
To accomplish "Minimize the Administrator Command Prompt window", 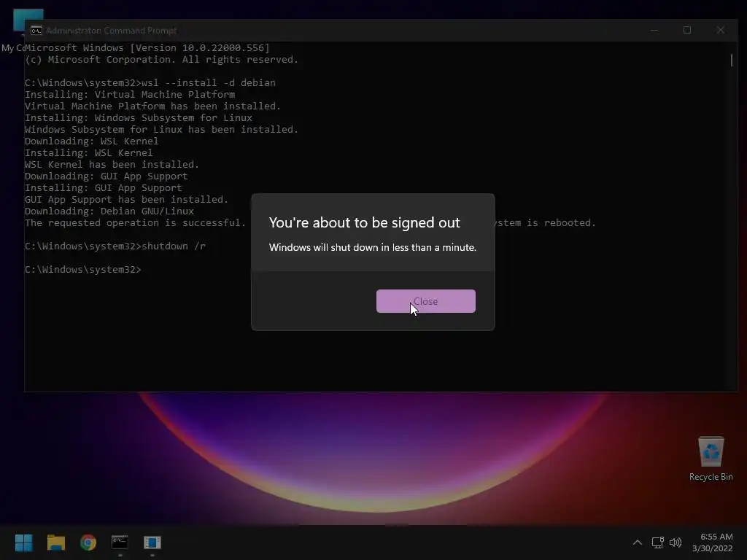I will pyautogui.click(x=654, y=30).
